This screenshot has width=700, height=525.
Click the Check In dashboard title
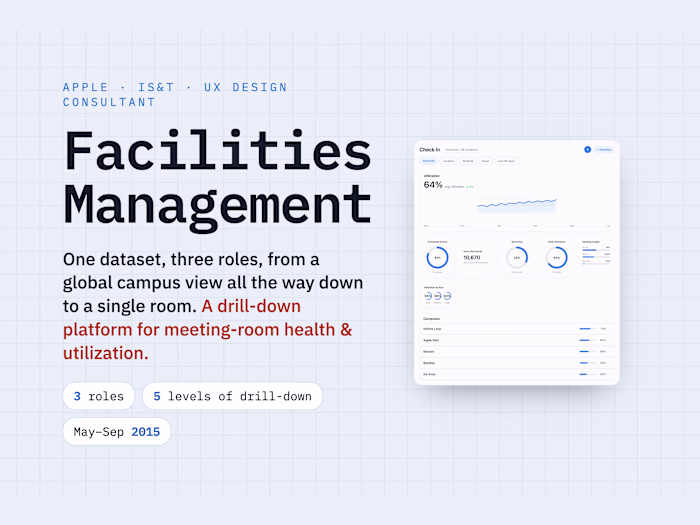point(430,150)
